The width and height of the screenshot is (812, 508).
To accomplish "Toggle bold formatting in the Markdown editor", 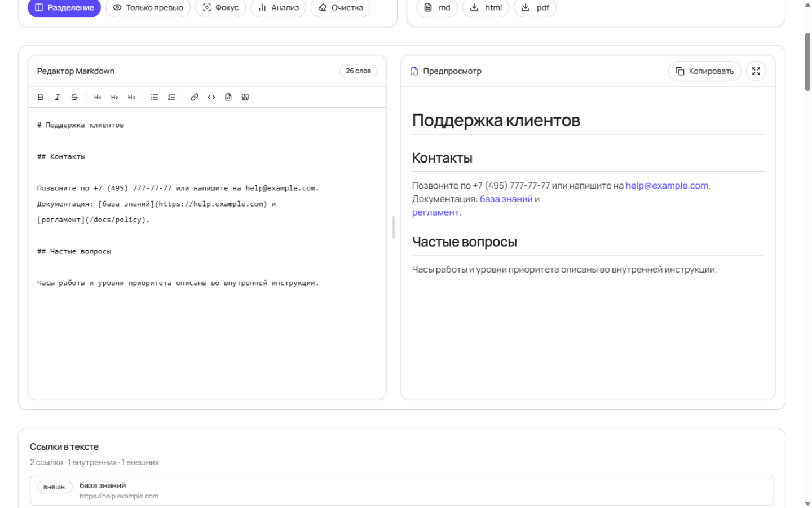I will [41, 97].
